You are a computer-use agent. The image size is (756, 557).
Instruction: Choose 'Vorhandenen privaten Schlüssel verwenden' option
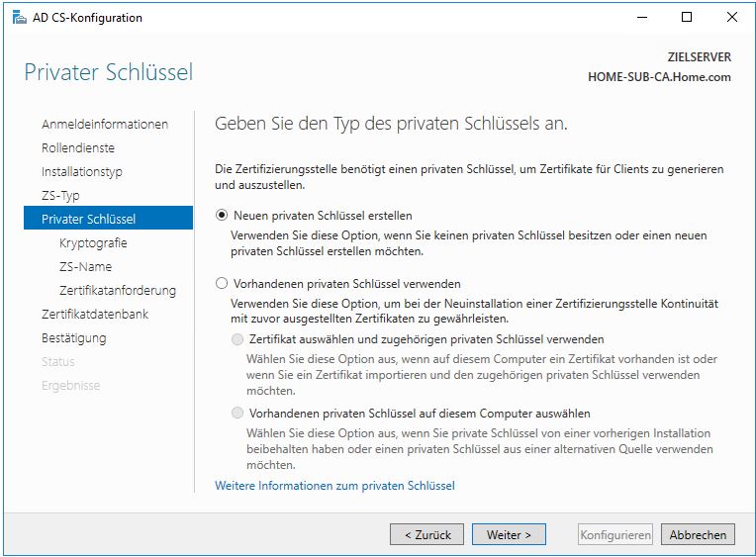point(222,283)
